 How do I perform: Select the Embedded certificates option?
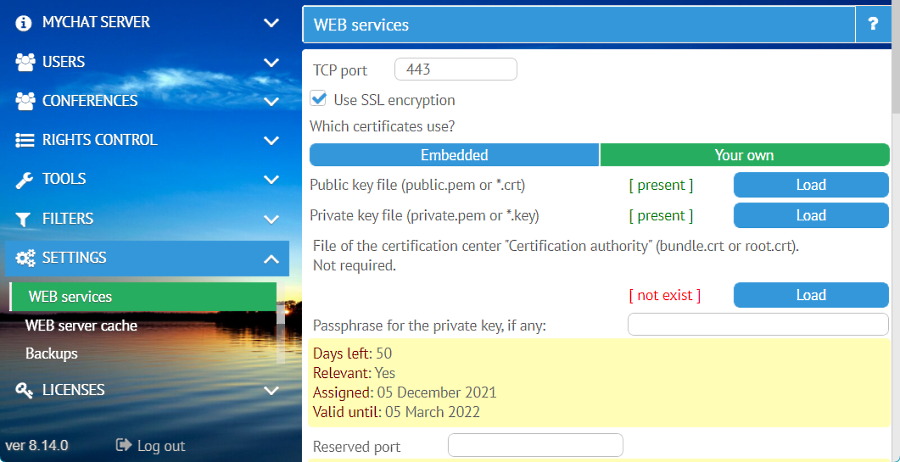pyautogui.click(x=454, y=155)
